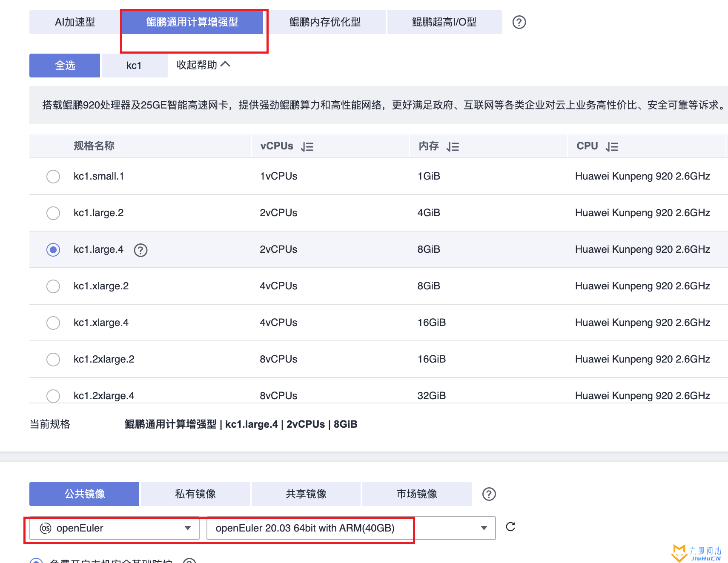Open help icon next to image type tabs
The image size is (728, 563).
click(x=489, y=494)
